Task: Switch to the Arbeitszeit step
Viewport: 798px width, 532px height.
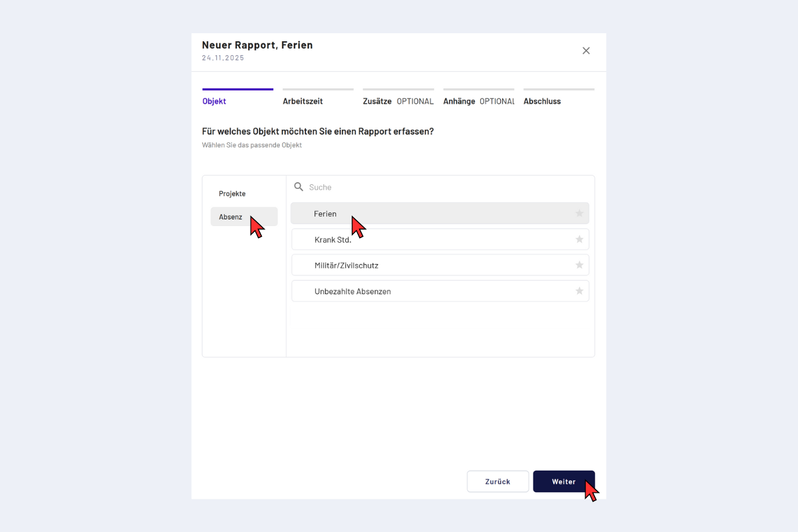Action: [x=303, y=101]
